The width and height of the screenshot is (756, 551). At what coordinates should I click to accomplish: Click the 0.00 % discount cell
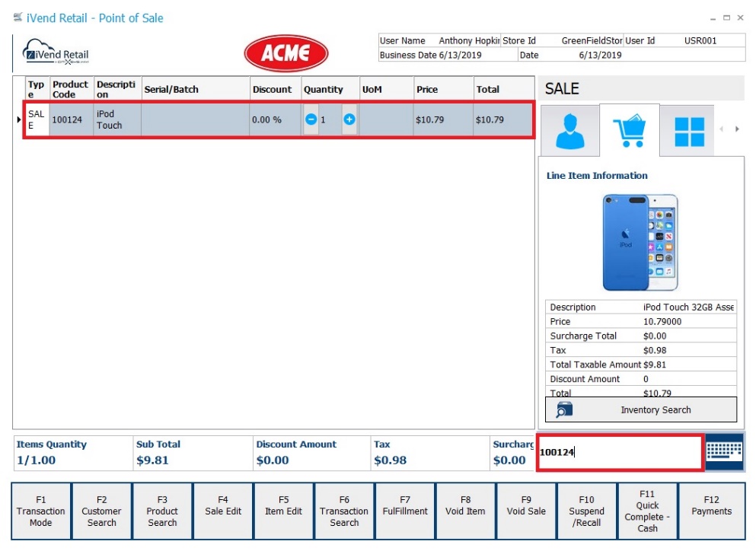tap(276, 119)
